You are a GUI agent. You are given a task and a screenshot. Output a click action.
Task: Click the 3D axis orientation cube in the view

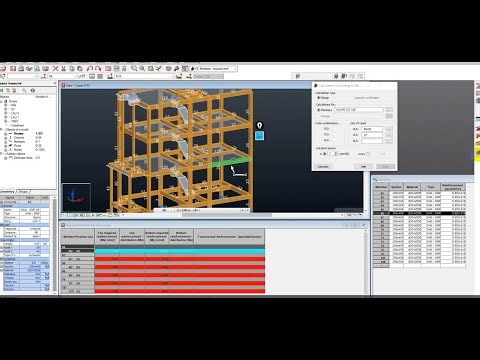(x=76, y=197)
